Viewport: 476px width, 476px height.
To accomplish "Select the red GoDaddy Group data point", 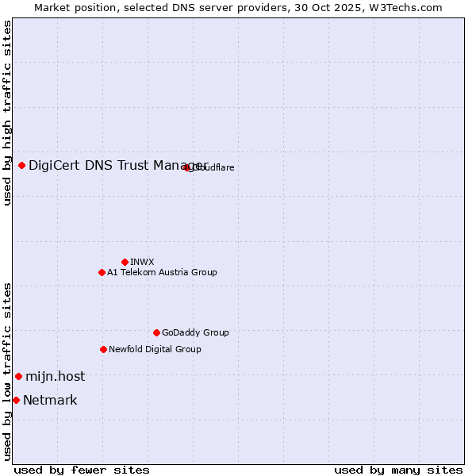I will pos(156,332).
